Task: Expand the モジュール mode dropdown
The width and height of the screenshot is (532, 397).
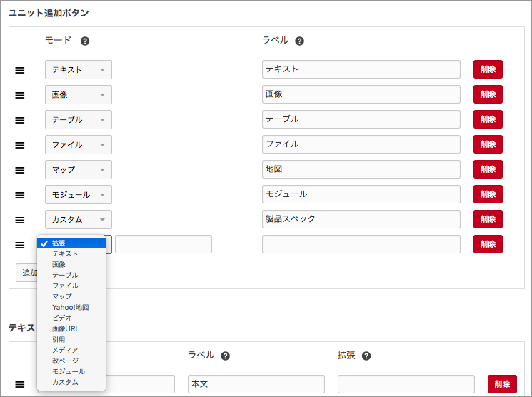Action: tap(79, 194)
